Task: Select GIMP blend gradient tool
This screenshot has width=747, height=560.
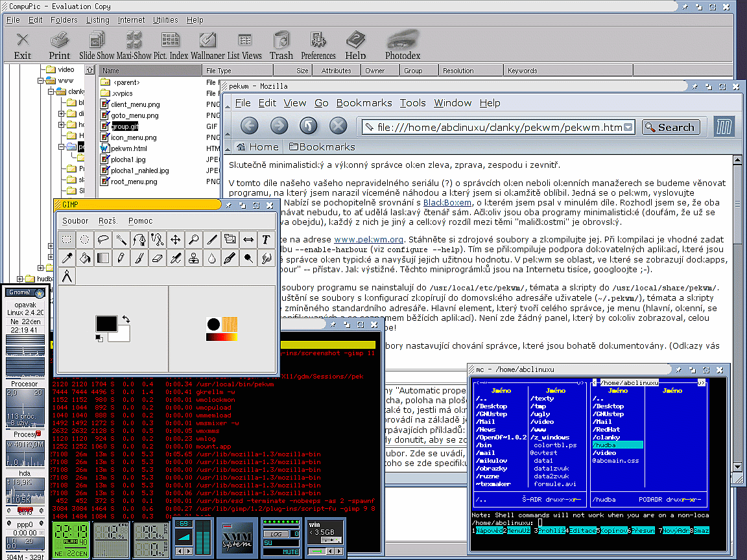Action: 103,258
